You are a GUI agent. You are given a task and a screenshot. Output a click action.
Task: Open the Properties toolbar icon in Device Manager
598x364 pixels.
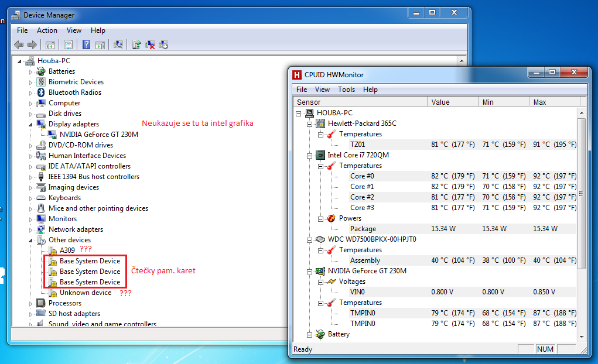coord(69,45)
